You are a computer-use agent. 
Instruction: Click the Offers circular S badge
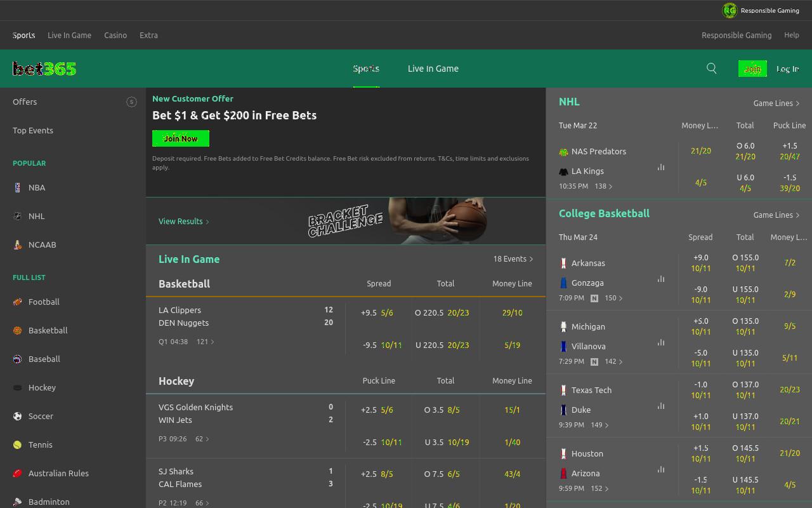(x=131, y=102)
